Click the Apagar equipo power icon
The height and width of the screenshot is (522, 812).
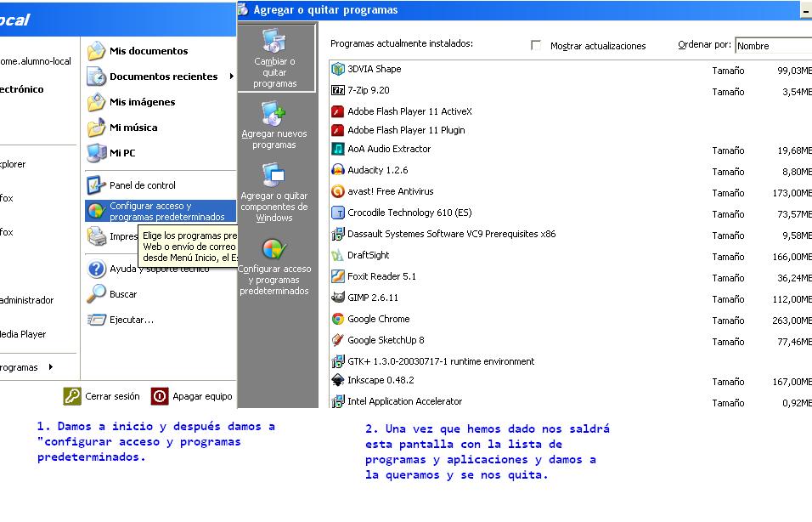click(x=160, y=396)
